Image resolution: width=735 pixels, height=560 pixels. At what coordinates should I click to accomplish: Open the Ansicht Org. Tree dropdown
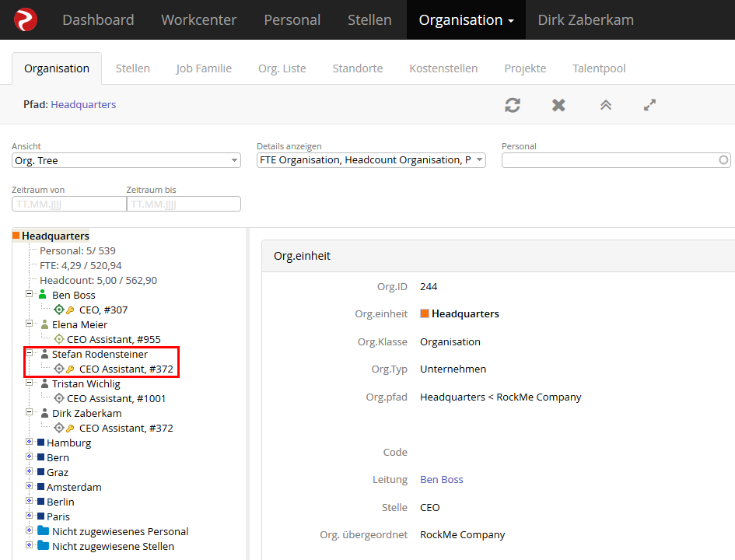[x=126, y=160]
